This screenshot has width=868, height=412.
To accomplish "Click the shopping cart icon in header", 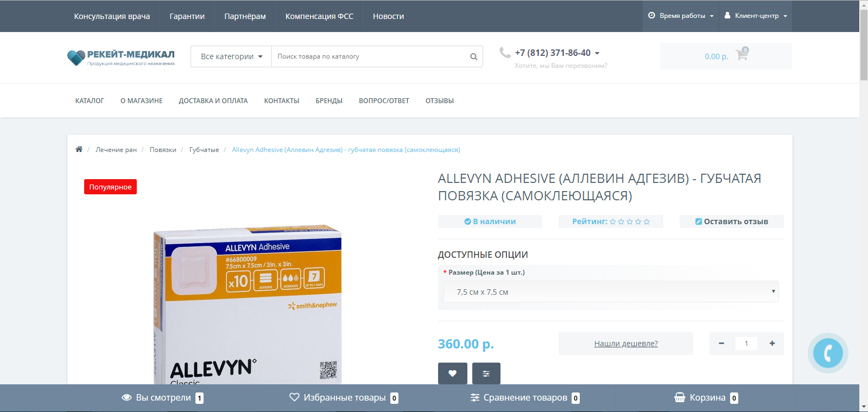I will coord(742,54).
